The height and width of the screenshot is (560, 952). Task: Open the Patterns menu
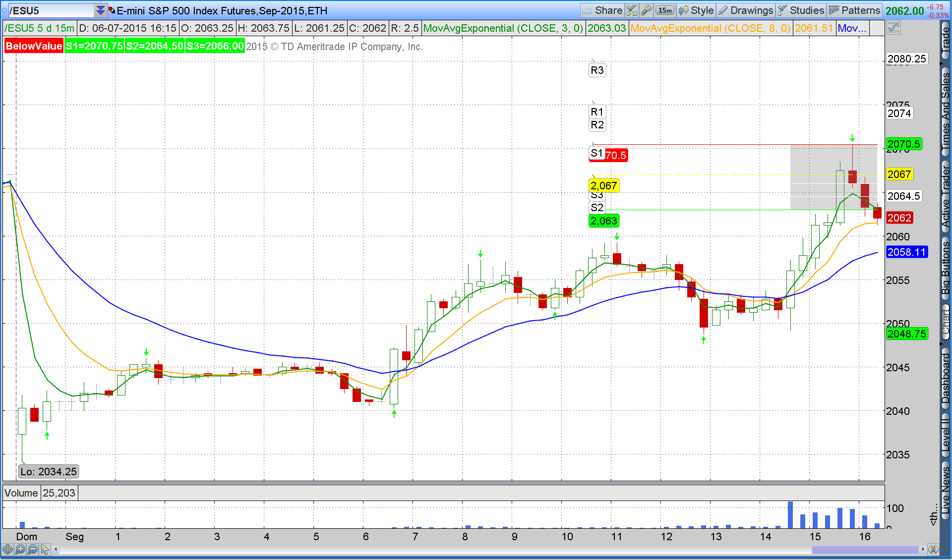click(854, 10)
